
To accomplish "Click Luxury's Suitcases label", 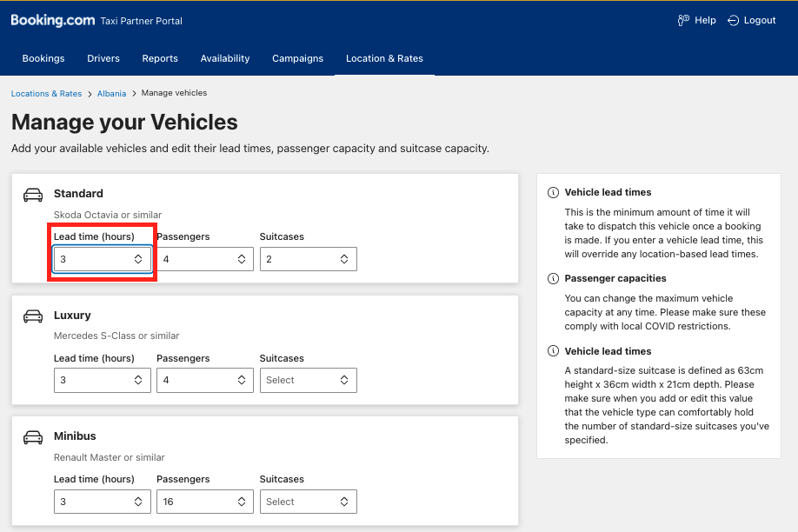I will [282, 358].
